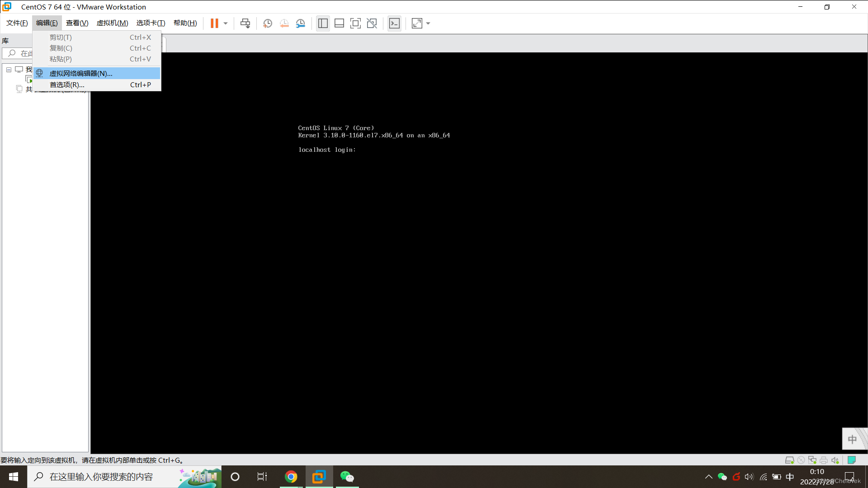The width and height of the screenshot is (868, 488).
Task: Open the taskbar clock and calendar
Action: pyautogui.click(x=817, y=477)
